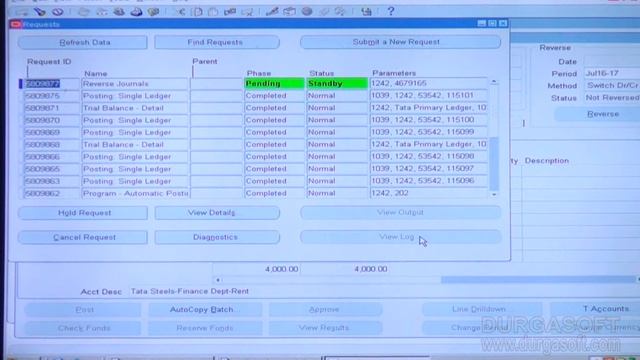Open Window Help question mark icon
Viewport: 640px width, 360px height.
point(391,11)
